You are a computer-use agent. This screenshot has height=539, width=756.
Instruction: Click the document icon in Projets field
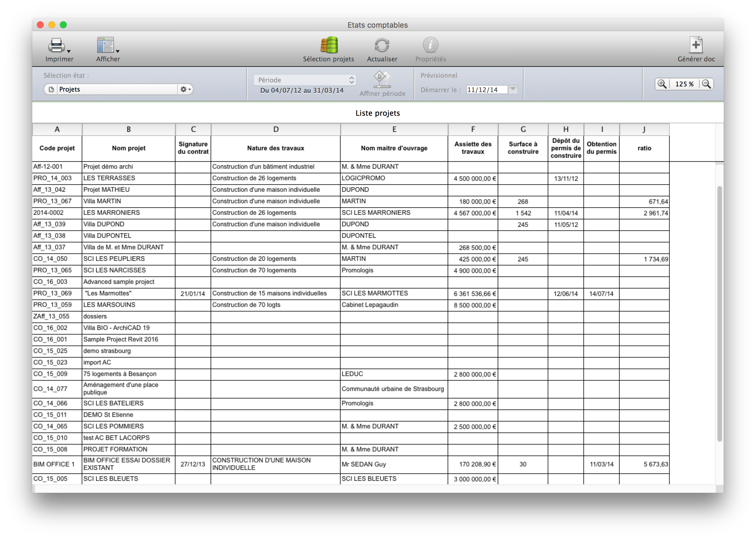51,89
